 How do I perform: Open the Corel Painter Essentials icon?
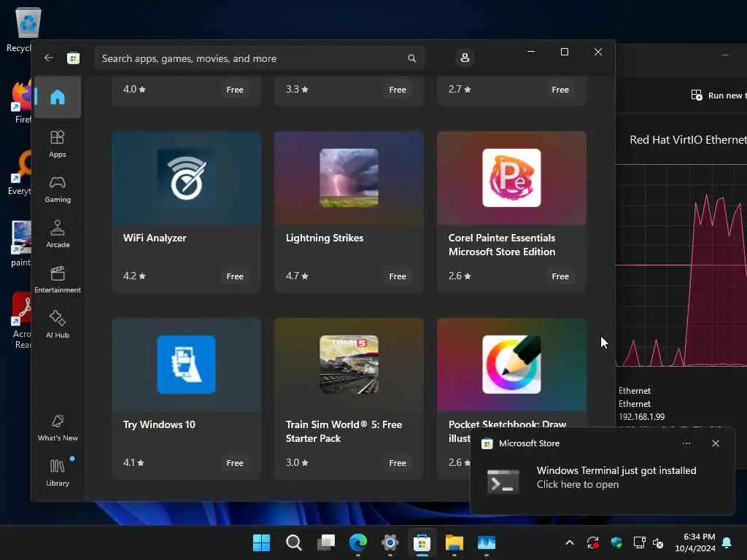[511, 178]
